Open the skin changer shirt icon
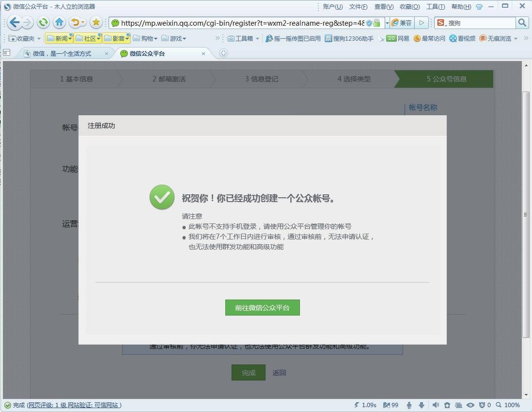The width and height of the screenshot is (532, 412). coord(479,7)
